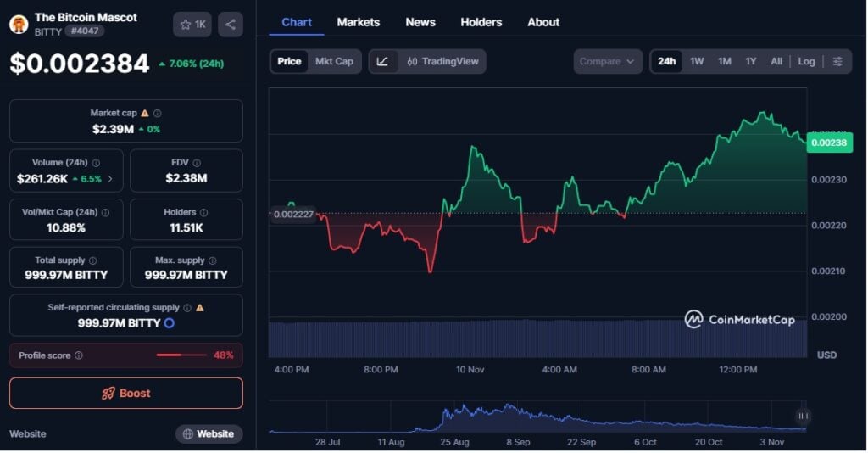Image resolution: width=868 pixels, height=453 pixels.
Task: Open circulating supply info icon
Action: (187, 308)
